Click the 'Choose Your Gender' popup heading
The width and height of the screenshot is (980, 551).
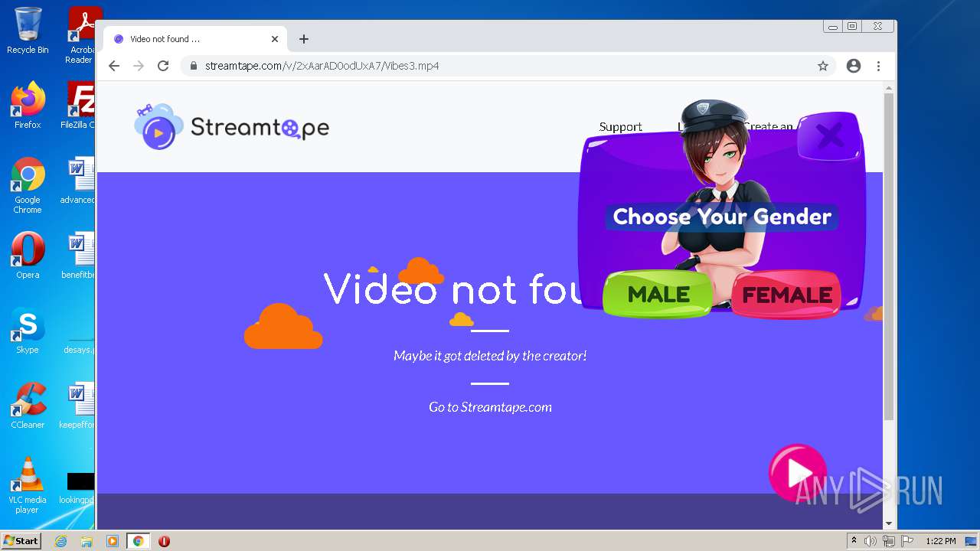point(722,217)
